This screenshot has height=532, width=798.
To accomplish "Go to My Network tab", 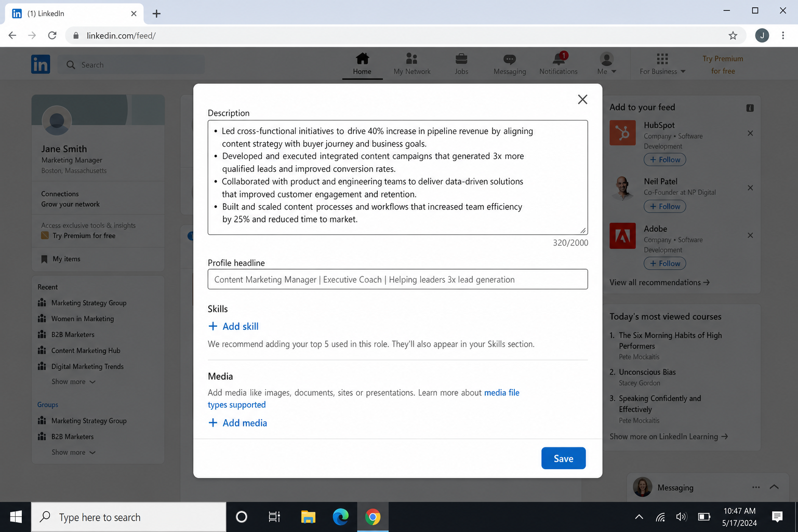I will pyautogui.click(x=412, y=64).
